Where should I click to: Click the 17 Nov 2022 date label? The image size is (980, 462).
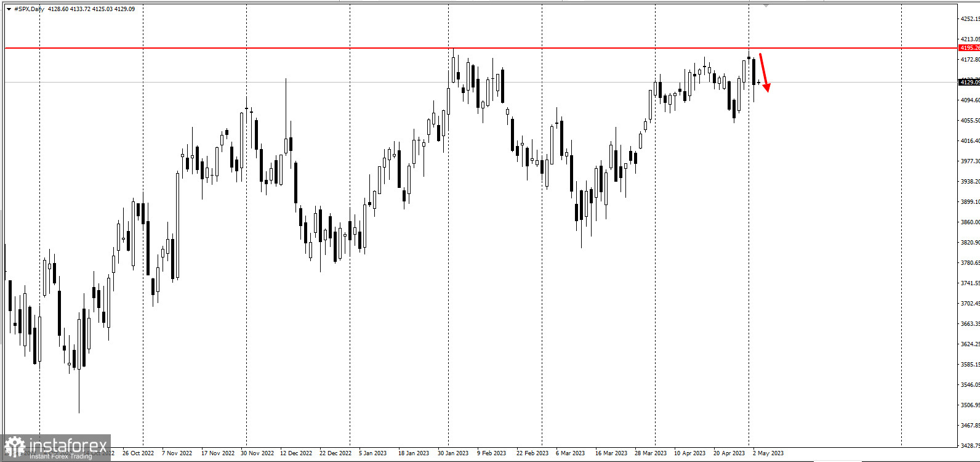[218, 453]
